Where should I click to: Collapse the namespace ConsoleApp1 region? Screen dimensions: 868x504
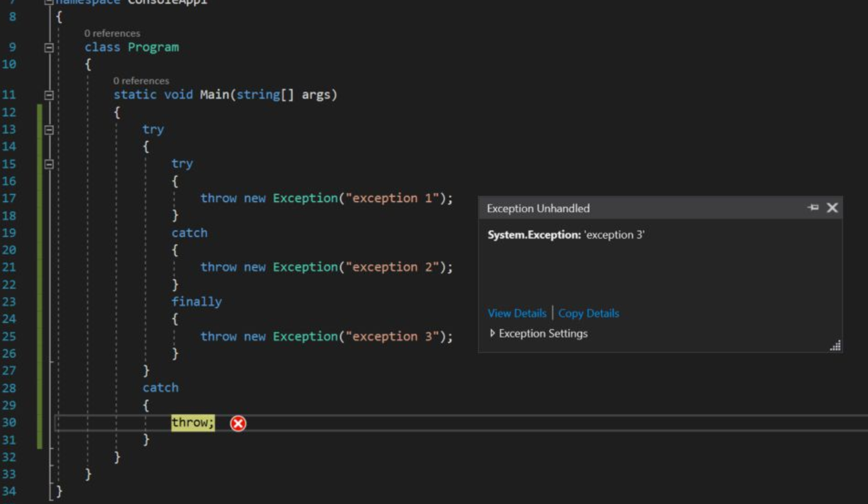pos(51,2)
